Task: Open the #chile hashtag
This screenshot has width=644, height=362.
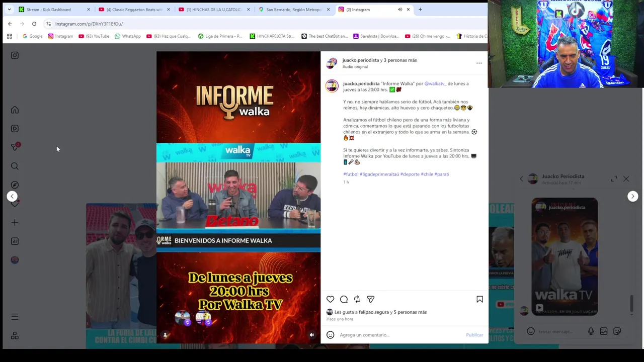Action: pyautogui.click(x=427, y=174)
